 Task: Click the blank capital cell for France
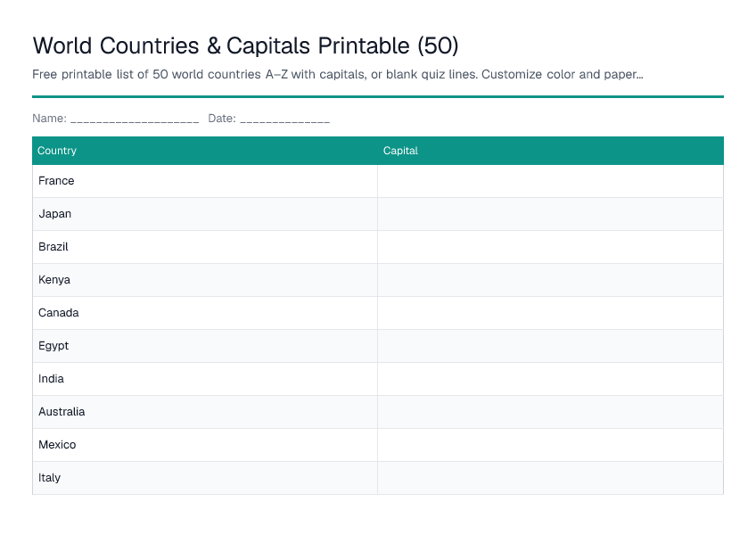pos(551,181)
